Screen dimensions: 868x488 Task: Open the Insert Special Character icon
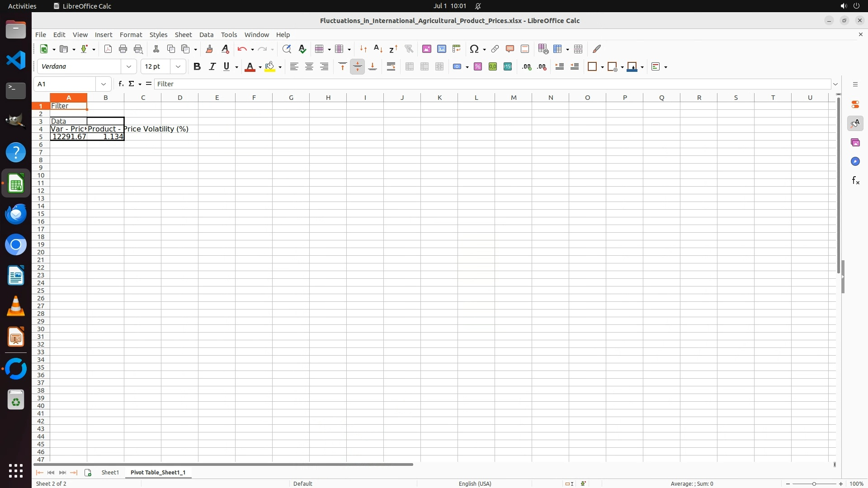(x=474, y=49)
